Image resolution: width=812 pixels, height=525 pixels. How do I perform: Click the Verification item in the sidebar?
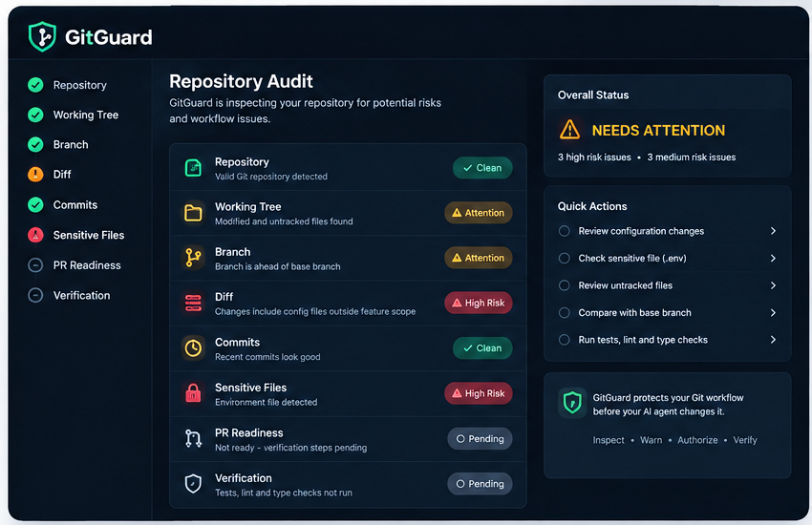tap(82, 295)
